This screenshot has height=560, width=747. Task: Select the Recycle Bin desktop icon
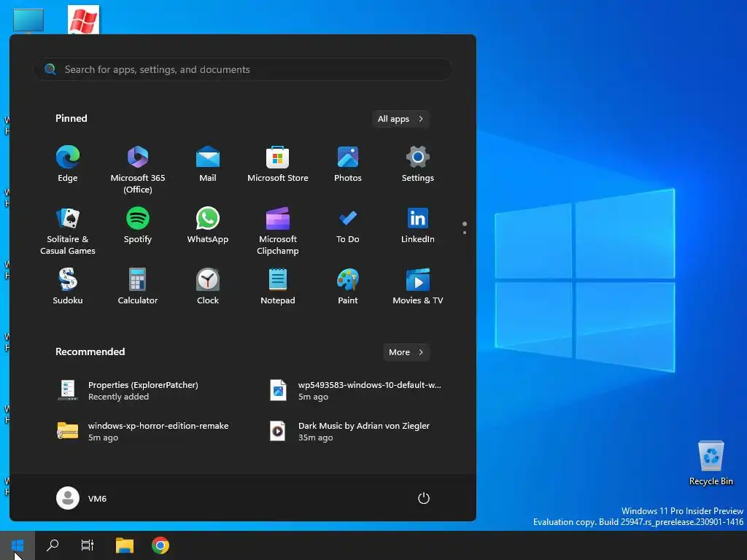pyautogui.click(x=711, y=463)
